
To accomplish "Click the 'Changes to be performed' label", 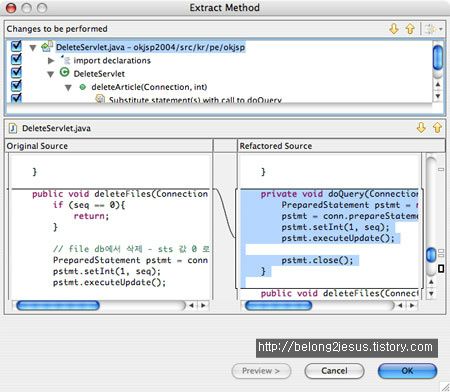I will 57,29.
